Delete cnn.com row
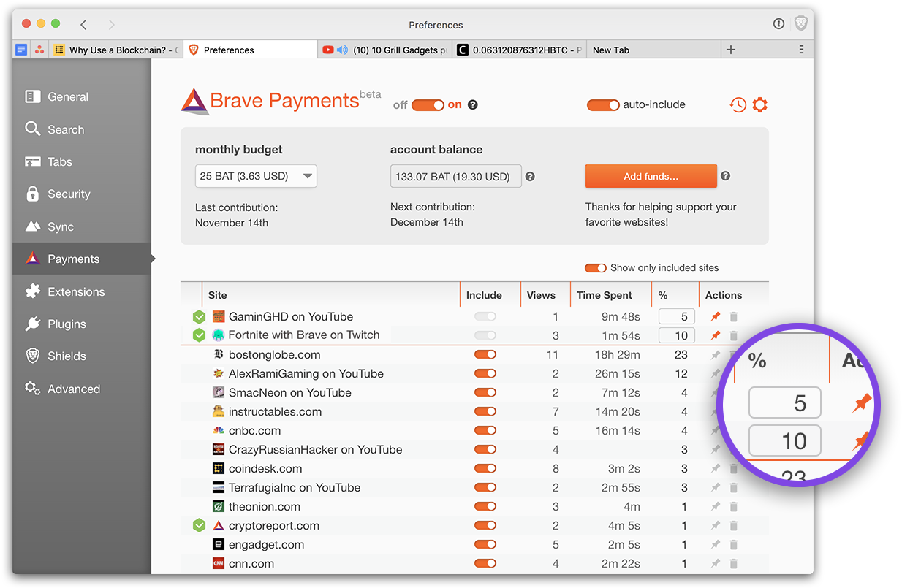 point(734,563)
